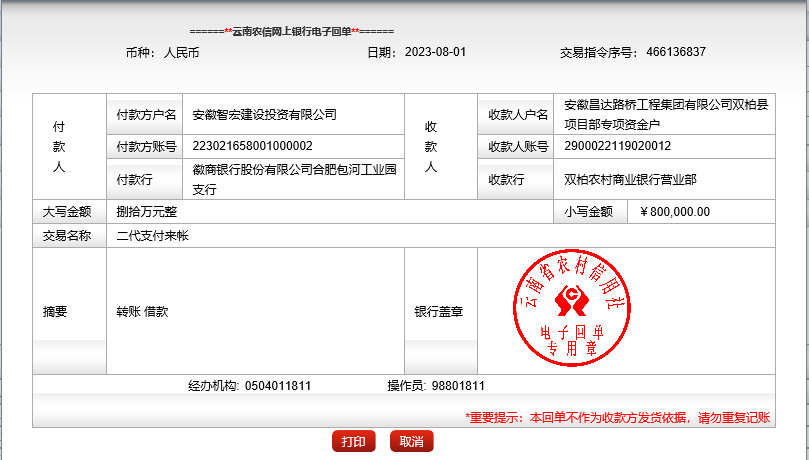Image resolution: width=809 pixels, height=460 pixels.
Task: Select payee account number 2900022119020012
Action: click(x=618, y=146)
